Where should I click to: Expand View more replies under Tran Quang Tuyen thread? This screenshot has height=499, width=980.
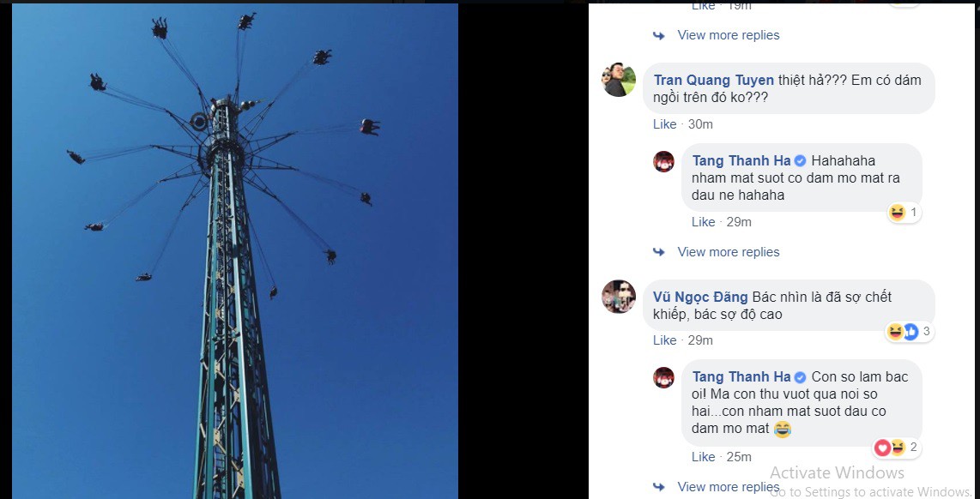(x=728, y=252)
